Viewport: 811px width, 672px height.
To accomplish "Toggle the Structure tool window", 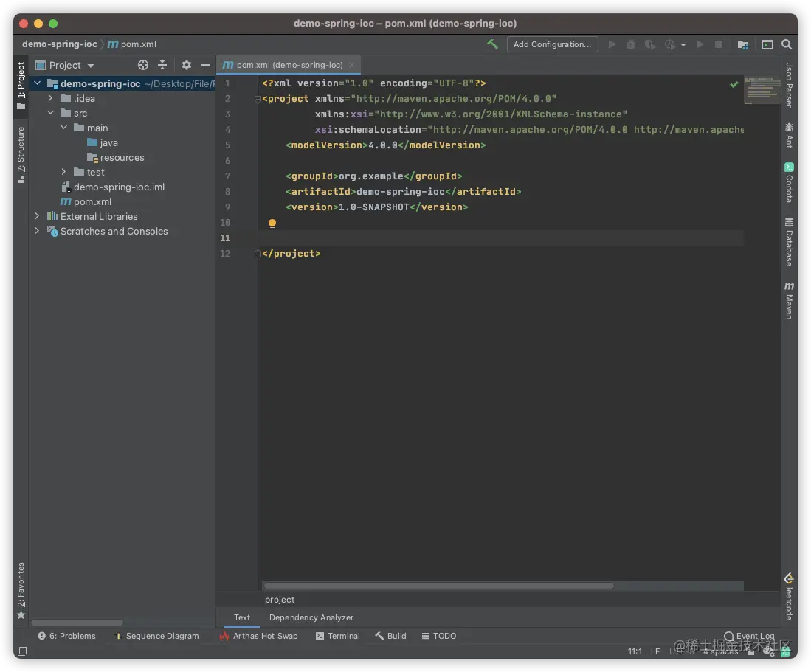I will click(x=21, y=153).
